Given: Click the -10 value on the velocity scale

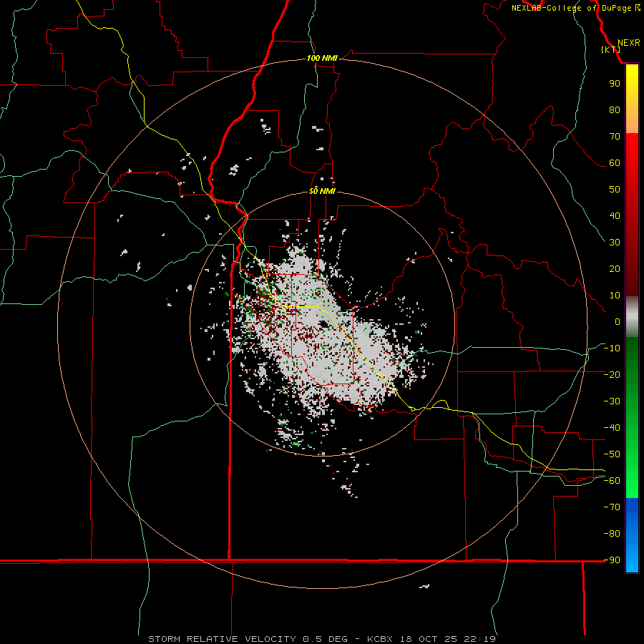Looking at the screenshot, I should click(x=612, y=348).
